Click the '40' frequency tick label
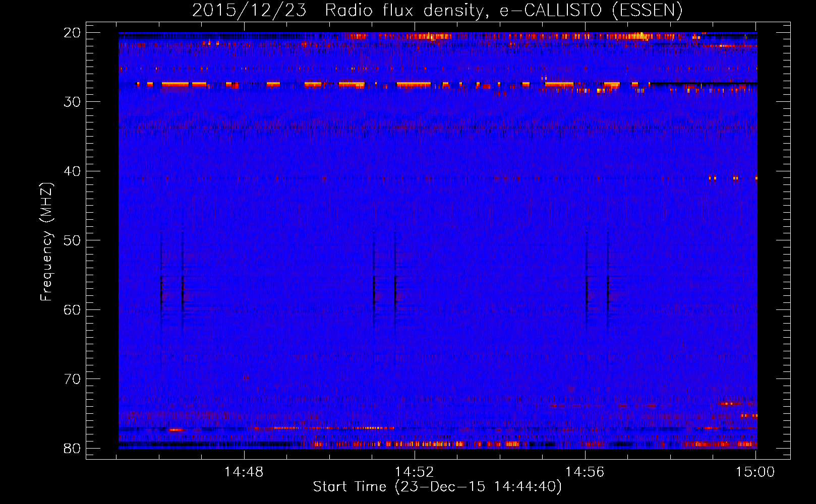Image resolution: width=816 pixels, height=504 pixels. pyautogui.click(x=73, y=171)
